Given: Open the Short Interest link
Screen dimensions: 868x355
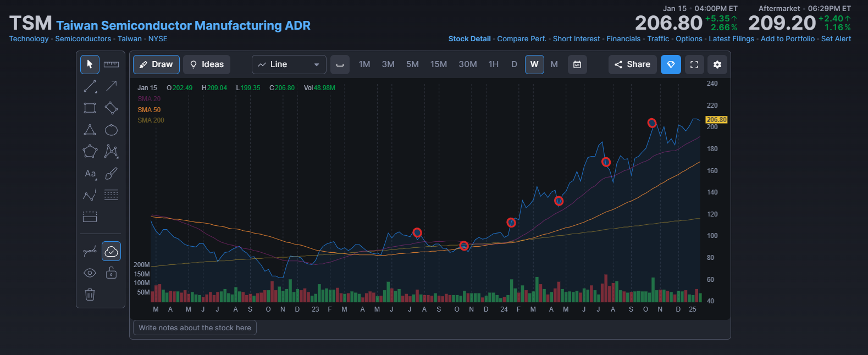Looking at the screenshot, I should coord(576,39).
